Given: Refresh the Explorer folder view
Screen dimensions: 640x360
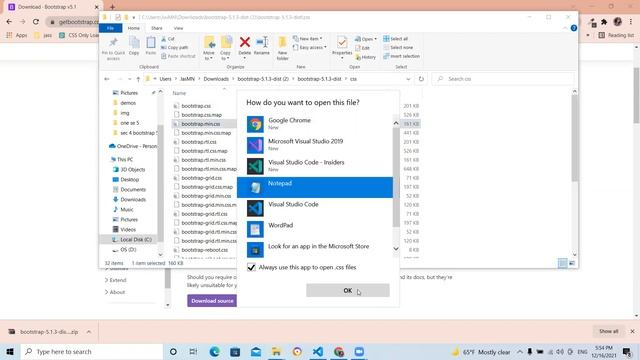Looking at the screenshot, I should [x=421, y=79].
